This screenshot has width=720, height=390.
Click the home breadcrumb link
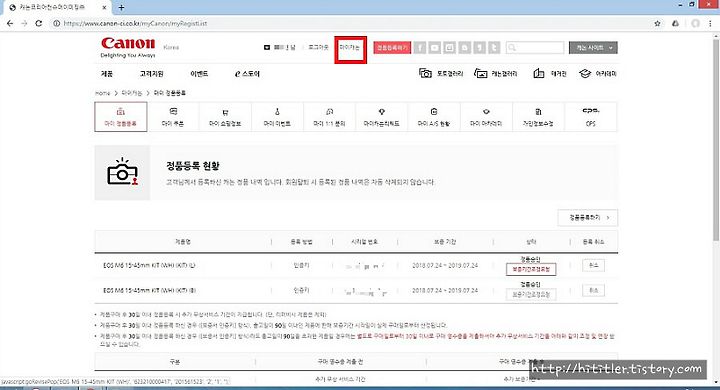coord(102,93)
